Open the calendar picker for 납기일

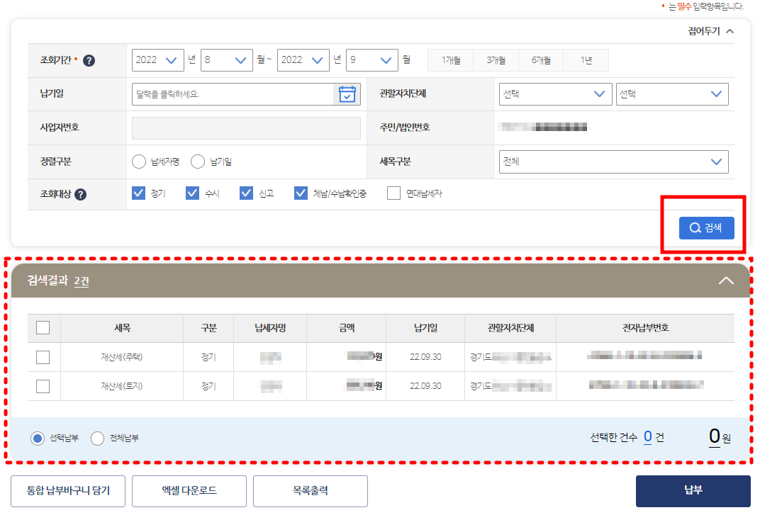[347, 94]
